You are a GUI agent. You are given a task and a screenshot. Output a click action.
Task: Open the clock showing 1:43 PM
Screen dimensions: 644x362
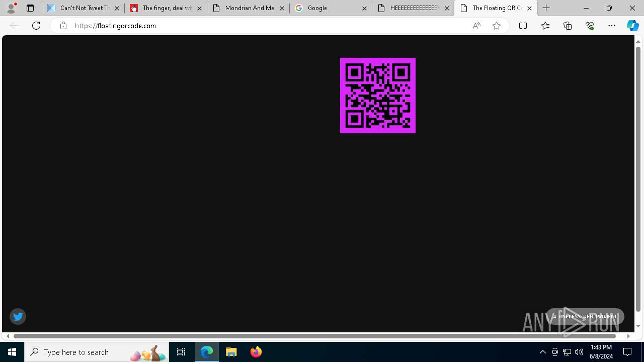click(x=601, y=352)
